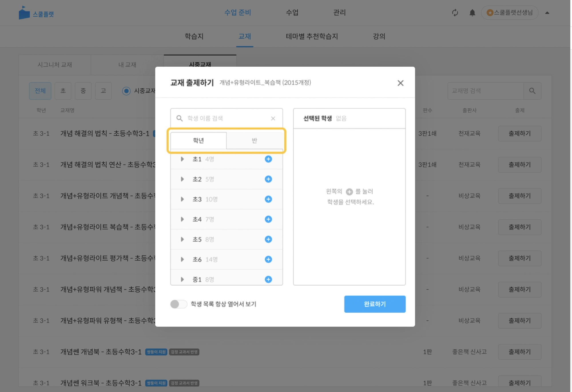572x392 pixels.
Task: Open notifications bell icon
Action: (x=472, y=13)
